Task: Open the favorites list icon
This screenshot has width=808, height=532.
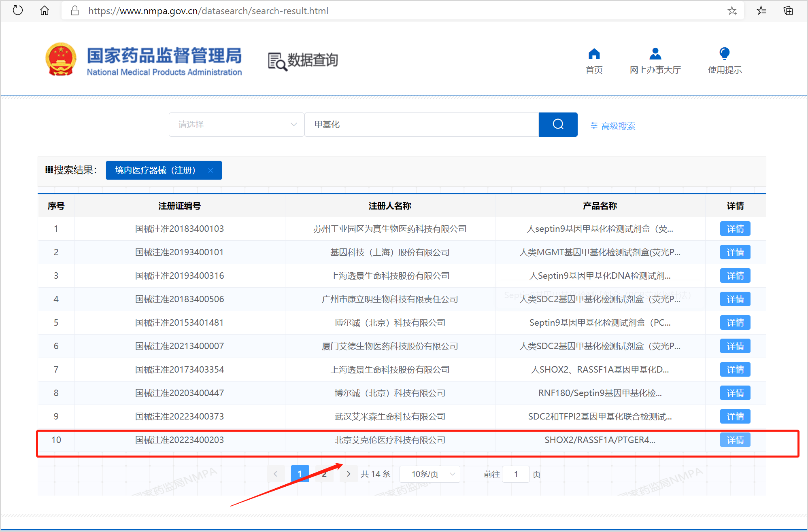Action: pos(761,11)
